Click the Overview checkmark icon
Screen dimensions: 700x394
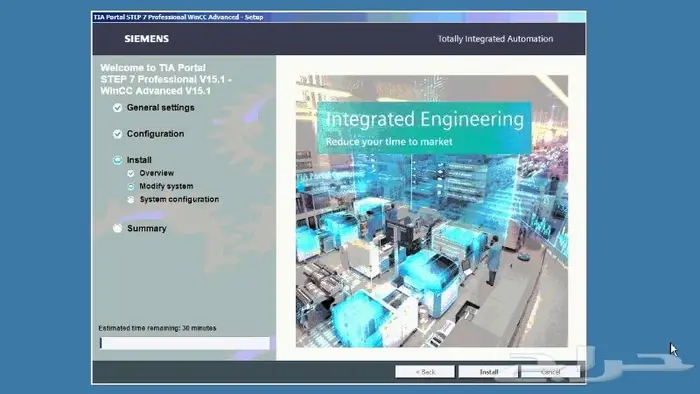(x=130, y=174)
